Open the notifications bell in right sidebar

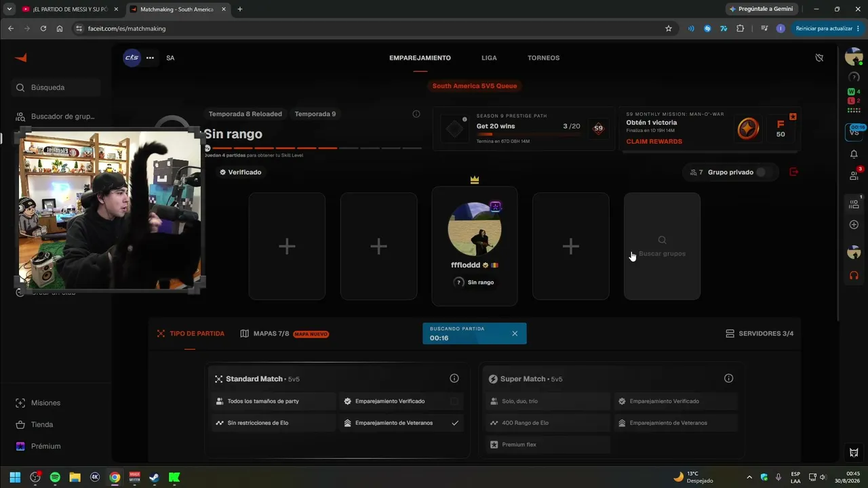[854, 154]
